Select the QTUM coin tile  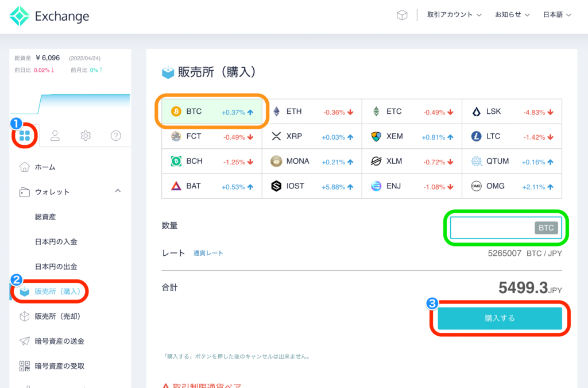(x=512, y=161)
